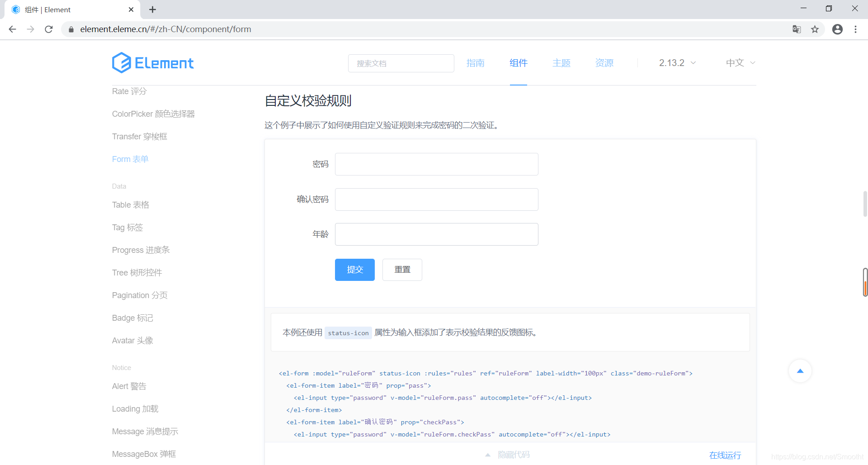Click the Notice sidebar group label
Screen dimensions: 868x465
[122, 368]
